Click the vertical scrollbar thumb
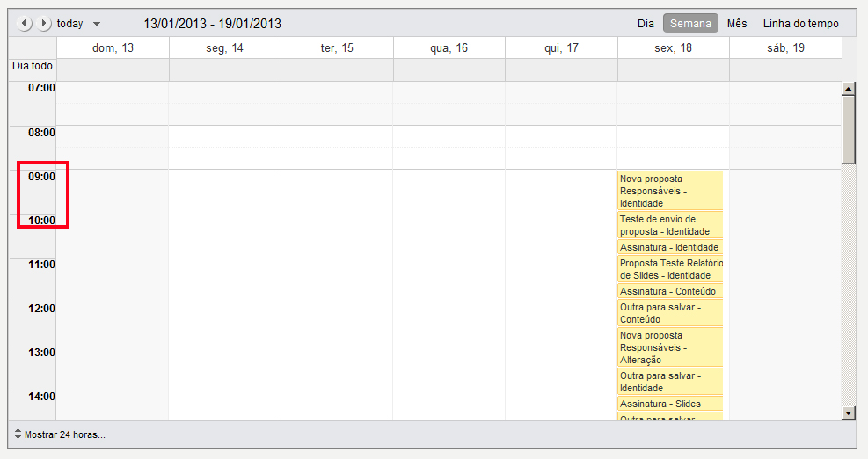The height and width of the screenshot is (459, 868). [x=849, y=129]
